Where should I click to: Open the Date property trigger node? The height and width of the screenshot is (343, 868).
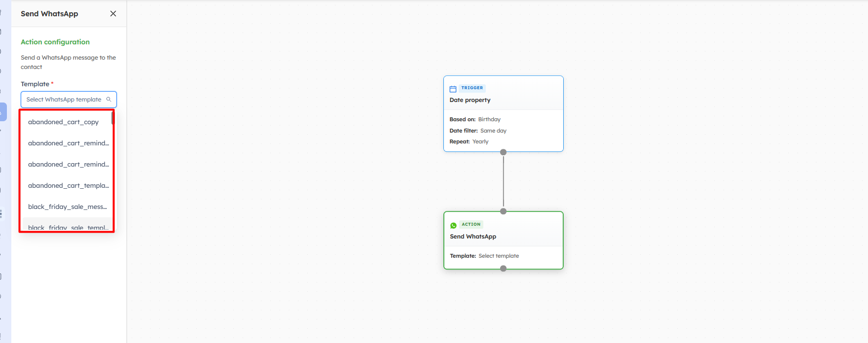coord(470,100)
